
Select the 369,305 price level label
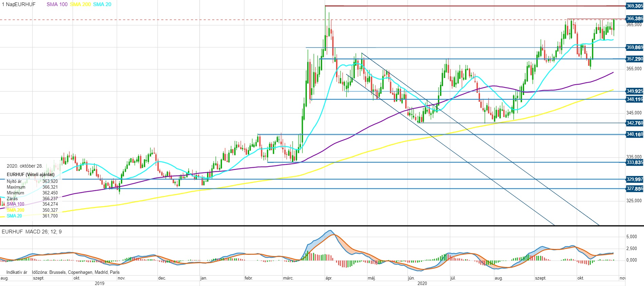pyautogui.click(x=634, y=6)
